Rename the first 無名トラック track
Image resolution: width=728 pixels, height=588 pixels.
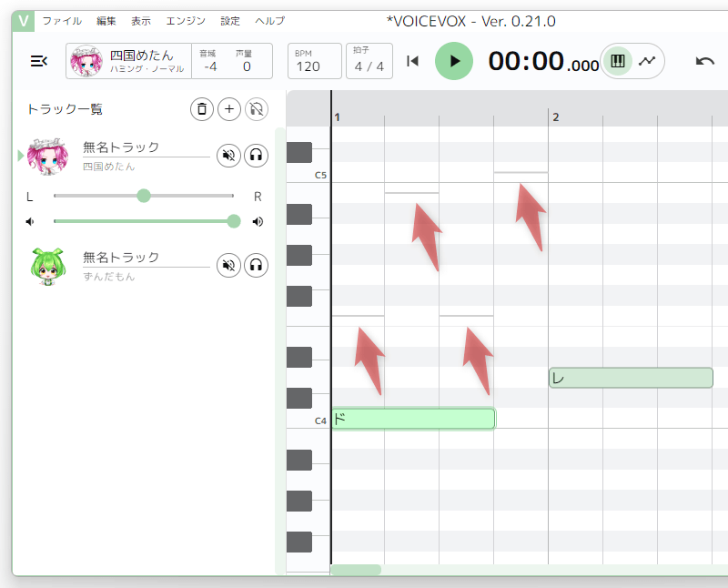(x=146, y=147)
